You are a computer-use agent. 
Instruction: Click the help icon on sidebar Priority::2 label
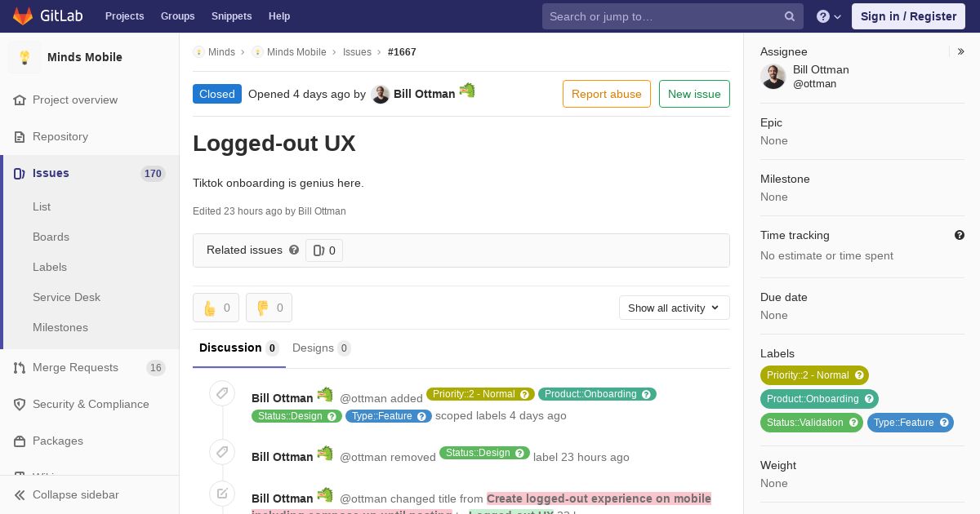859,375
